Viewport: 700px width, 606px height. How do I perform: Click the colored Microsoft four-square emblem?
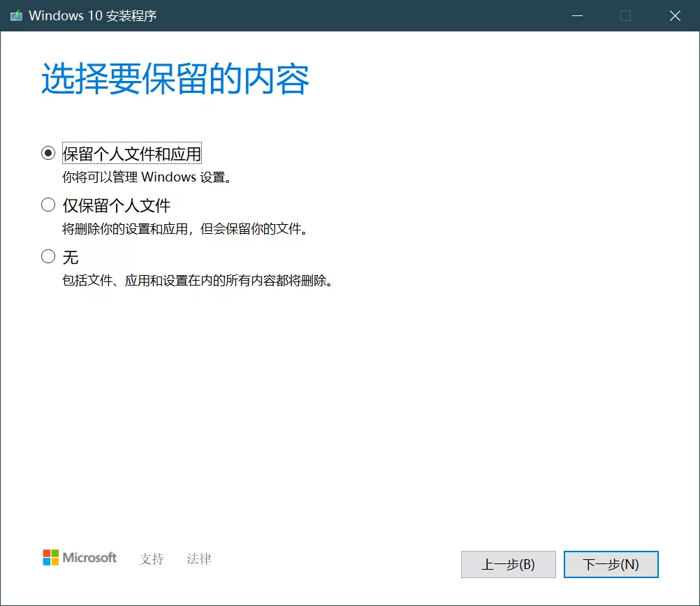(x=50, y=557)
